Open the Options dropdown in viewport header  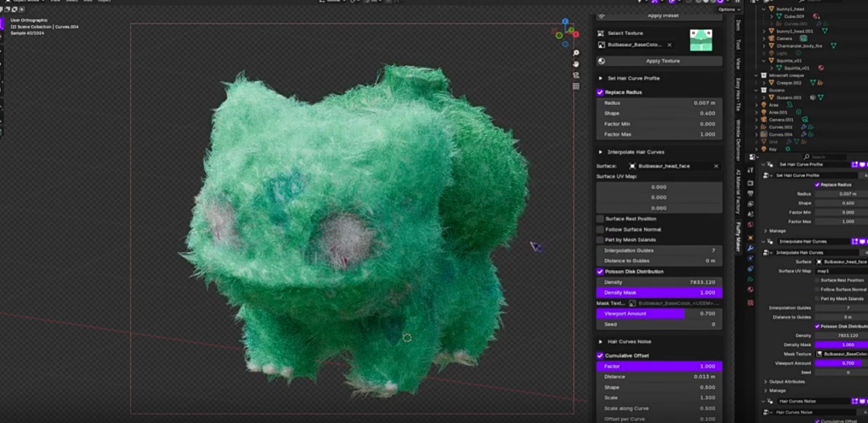728,10
